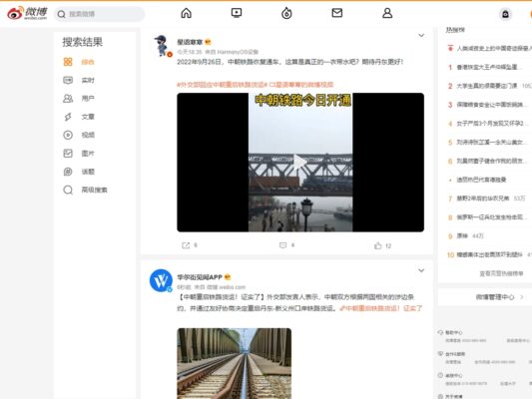Click the magnifier icon in search box
This screenshot has width=532, height=399.
pyautogui.click(x=62, y=14)
